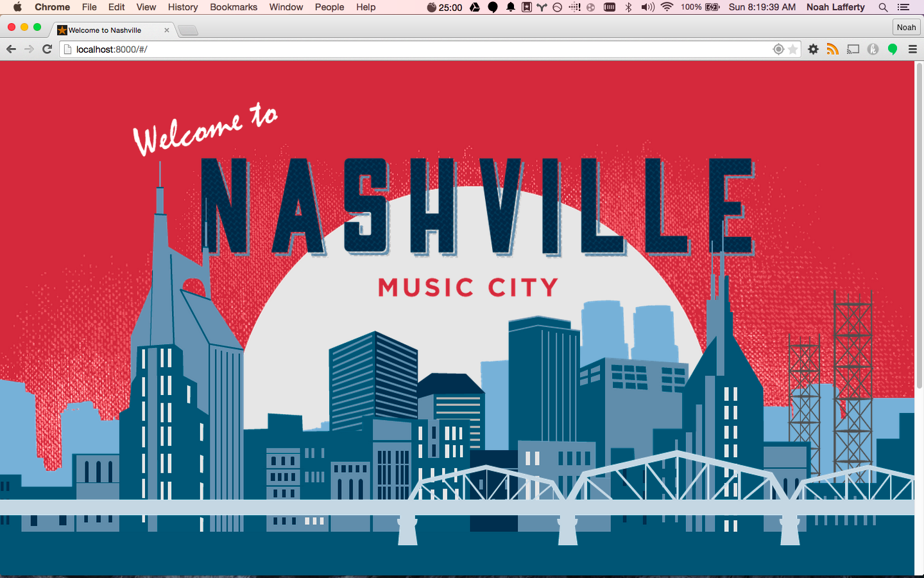Click the 100% battery indicator

point(701,7)
